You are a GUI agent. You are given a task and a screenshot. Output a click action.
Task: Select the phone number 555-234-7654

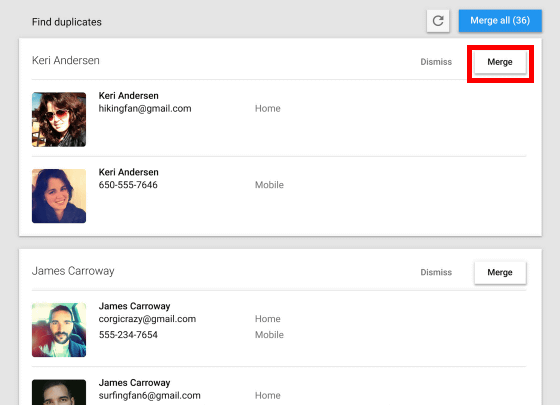coord(128,335)
